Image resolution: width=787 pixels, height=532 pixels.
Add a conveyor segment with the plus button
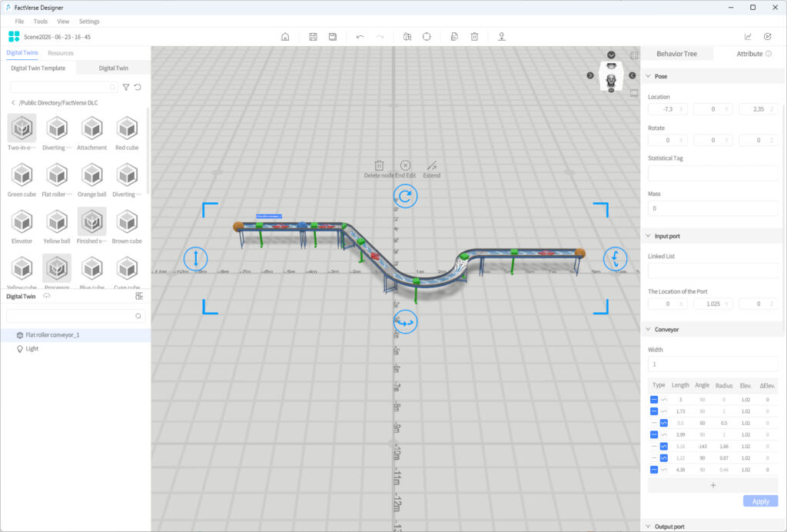coord(713,485)
